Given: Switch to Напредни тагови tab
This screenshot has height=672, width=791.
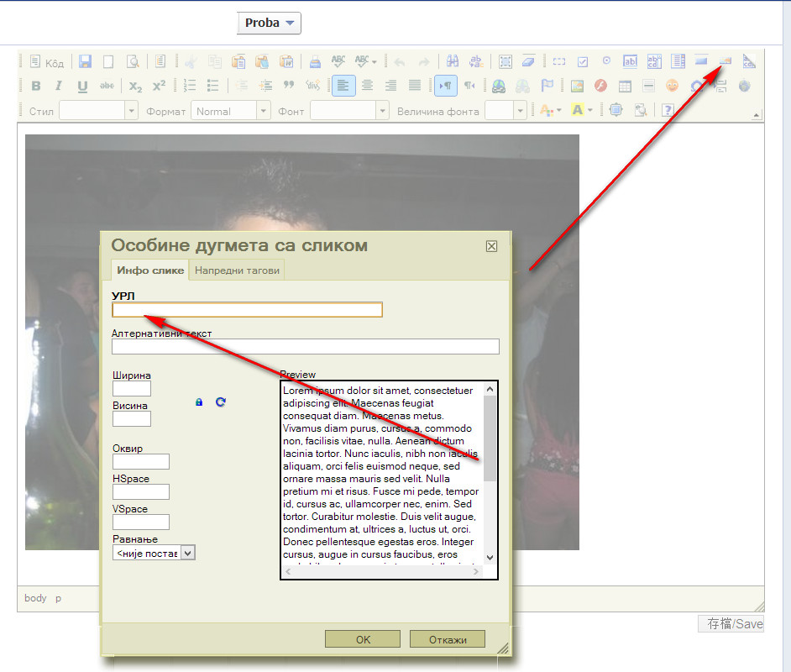Looking at the screenshot, I should coord(237,270).
